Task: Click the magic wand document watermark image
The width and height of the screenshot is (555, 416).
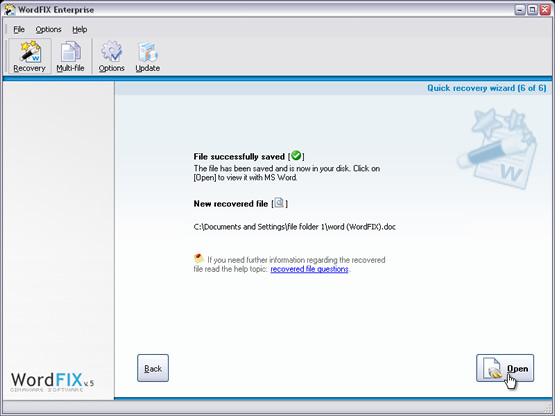Action: (497, 149)
